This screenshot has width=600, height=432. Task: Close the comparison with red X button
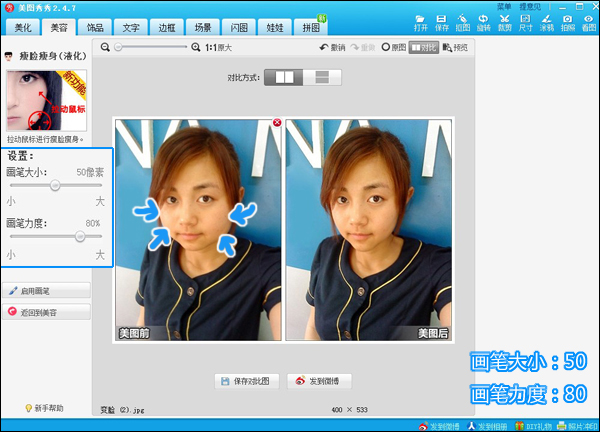pos(277,123)
